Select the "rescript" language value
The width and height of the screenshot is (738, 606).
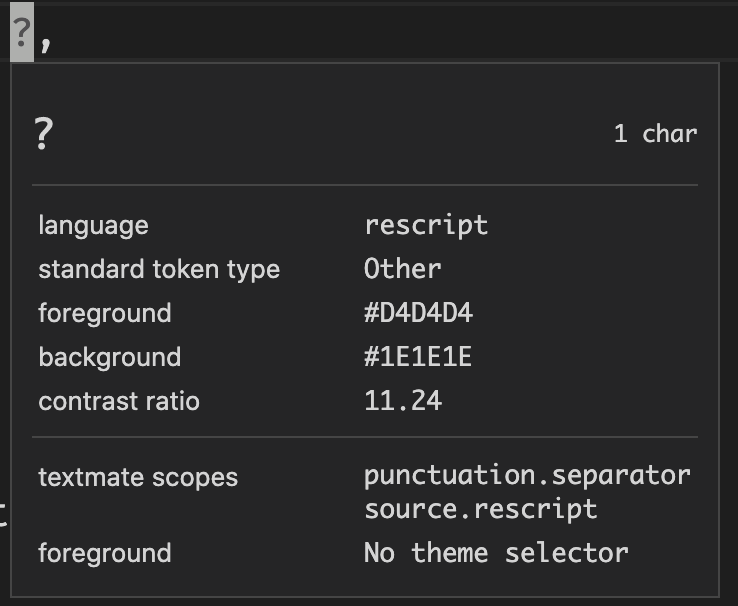coord(426,225)
